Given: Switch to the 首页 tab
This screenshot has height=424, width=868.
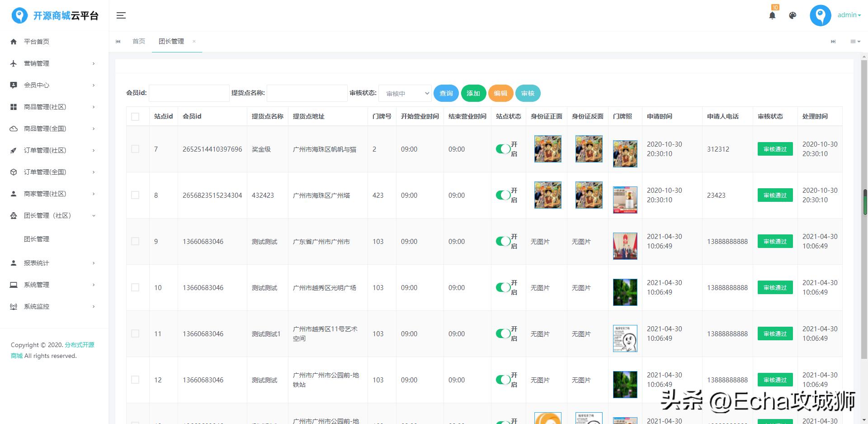Looking at the screenshot, I should [138, 41].
